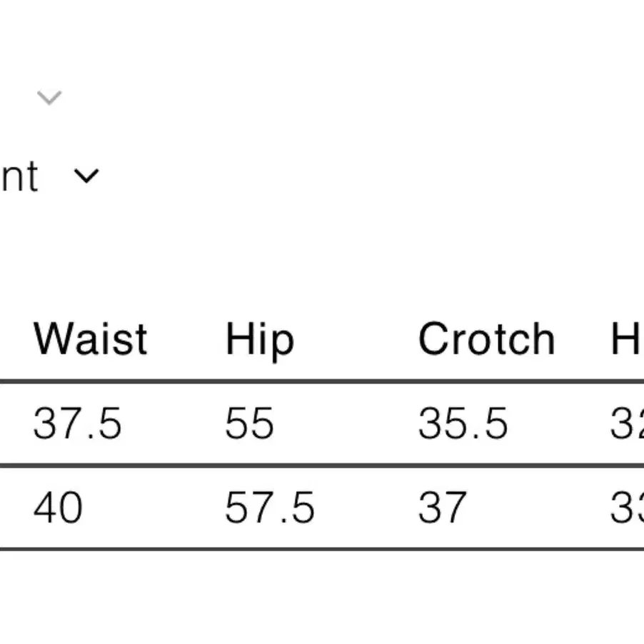
Task: Click the gray chevron icon
Action: pos(49,98)
